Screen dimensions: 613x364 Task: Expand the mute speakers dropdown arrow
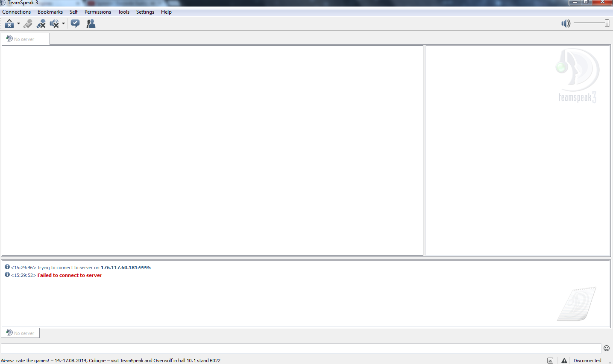tap(63, 24)
